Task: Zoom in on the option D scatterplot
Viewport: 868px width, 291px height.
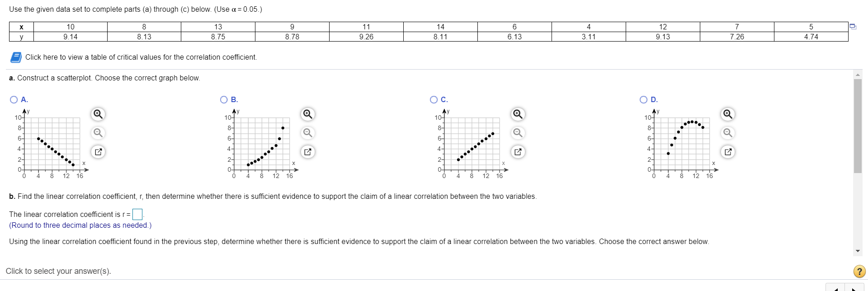Action: pyautogui.click(x=727, y=114)
